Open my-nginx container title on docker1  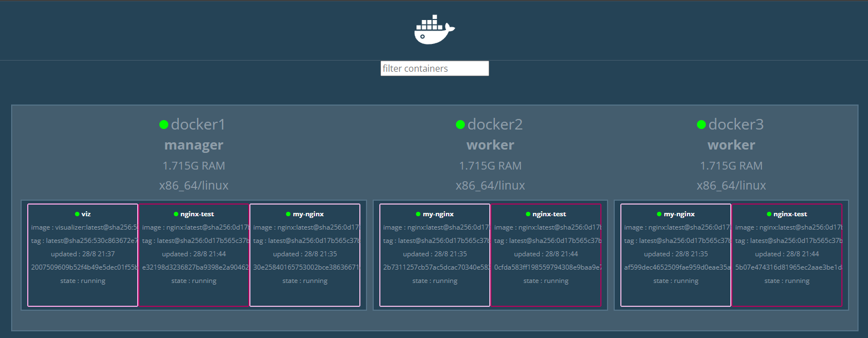(x=308, y=214)
